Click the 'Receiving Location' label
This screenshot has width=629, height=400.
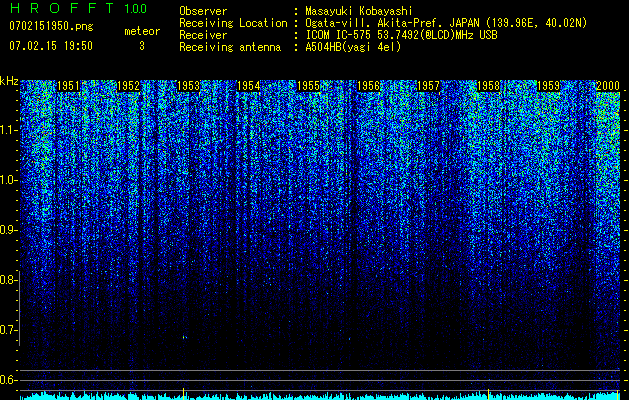click(233, 23)
